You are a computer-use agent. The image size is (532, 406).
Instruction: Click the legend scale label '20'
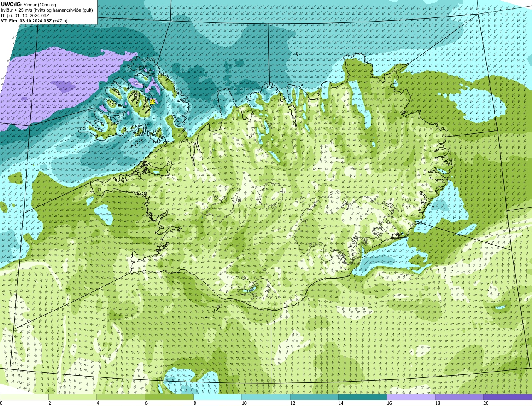tap(486, 403)
